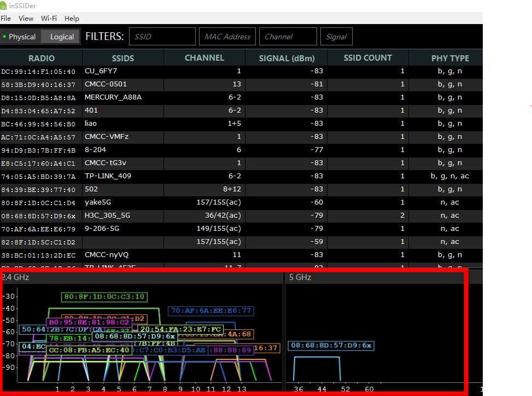Switch to Physical view
Viewport: 532px width, 396px height.
[x=20, y=37]
